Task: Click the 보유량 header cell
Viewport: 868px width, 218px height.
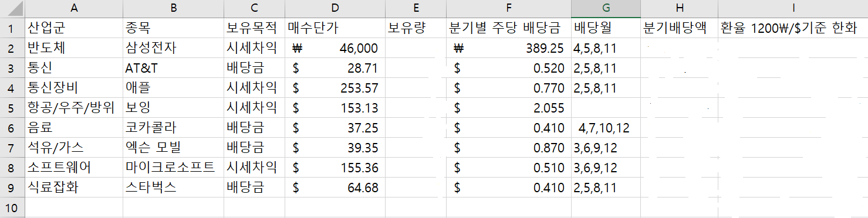Action: click(416, 28)
